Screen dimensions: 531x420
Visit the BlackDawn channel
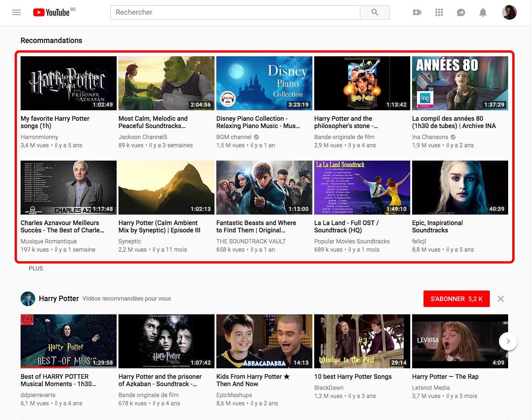(x=329, y=388)
